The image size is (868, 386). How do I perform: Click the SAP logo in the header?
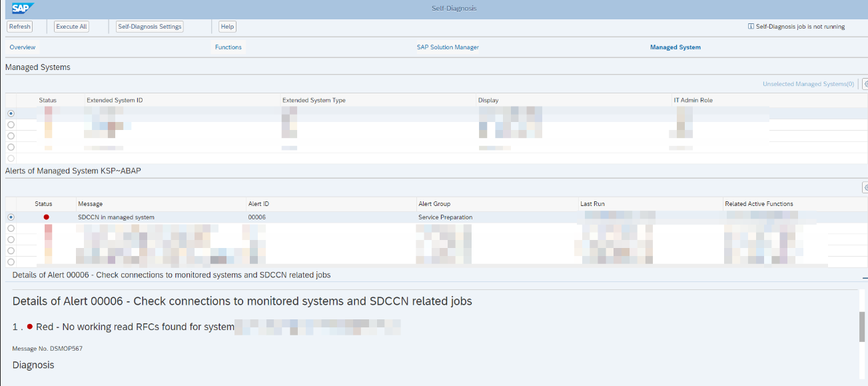(x=23, y=9)
